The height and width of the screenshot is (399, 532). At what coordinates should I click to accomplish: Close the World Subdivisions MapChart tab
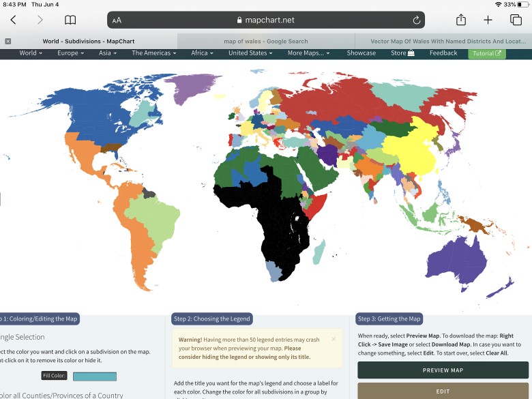pyautogui.click(x=8, y=41)
